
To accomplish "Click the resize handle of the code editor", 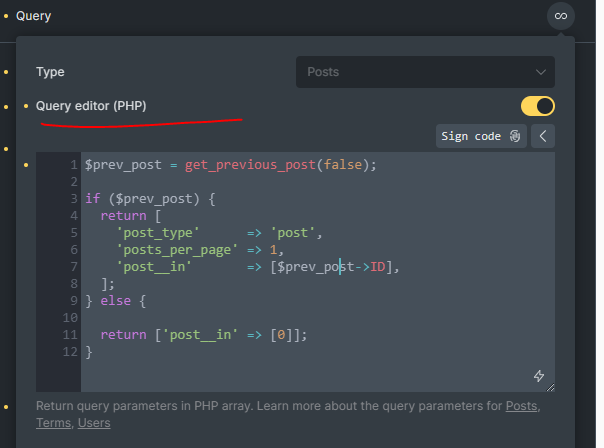I will pyautogui.click(x=550, y=387).
